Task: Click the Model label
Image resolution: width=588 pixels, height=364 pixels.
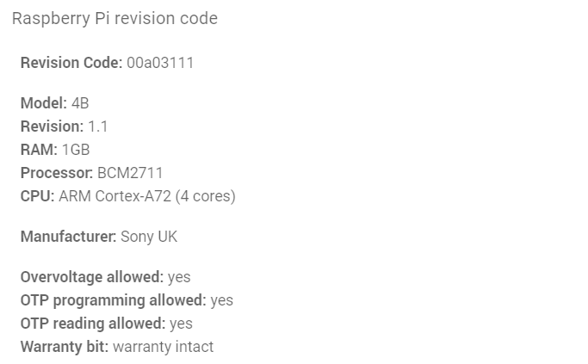Action: [44, 103]
